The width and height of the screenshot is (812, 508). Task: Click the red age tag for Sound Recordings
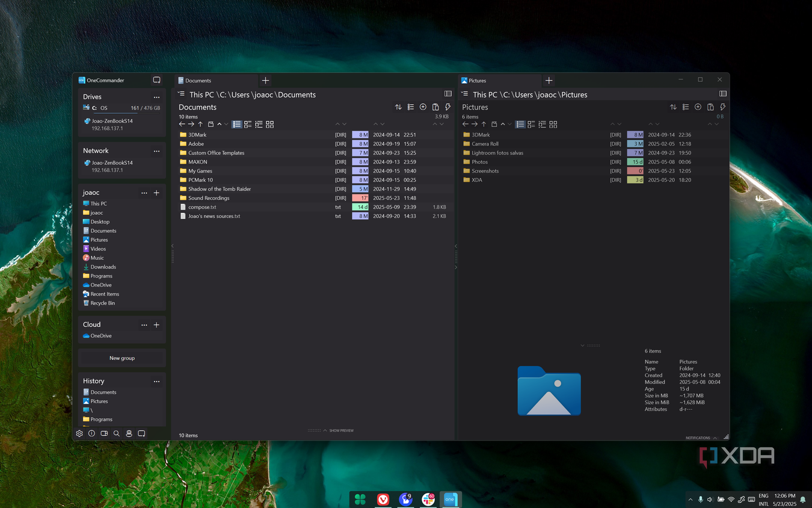coord(360,198)
